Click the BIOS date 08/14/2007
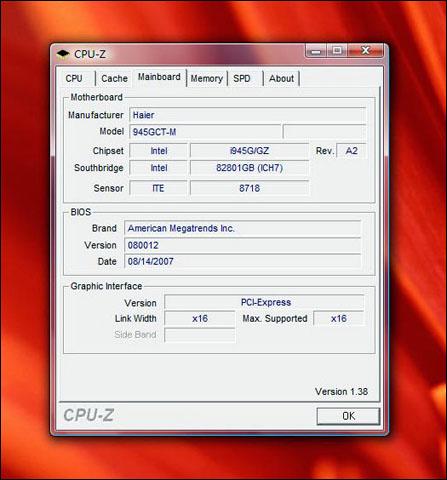Viewport: 447px width, 480px height. pyautogui.click(x=242, y=261)
